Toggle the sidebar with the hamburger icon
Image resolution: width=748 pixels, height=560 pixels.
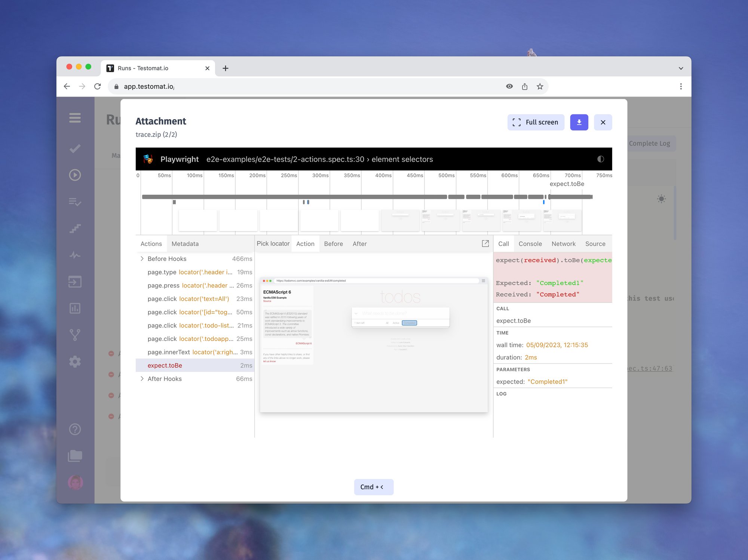click(75, 118)
